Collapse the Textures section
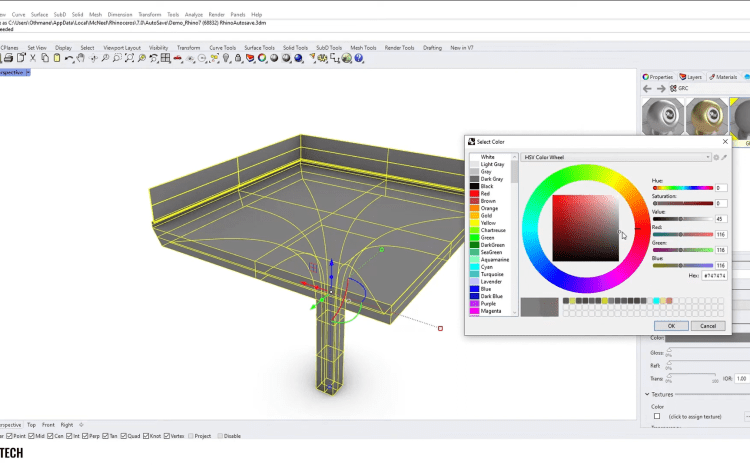Viewport: 750px width, 465px height. [x=646, y=394]
